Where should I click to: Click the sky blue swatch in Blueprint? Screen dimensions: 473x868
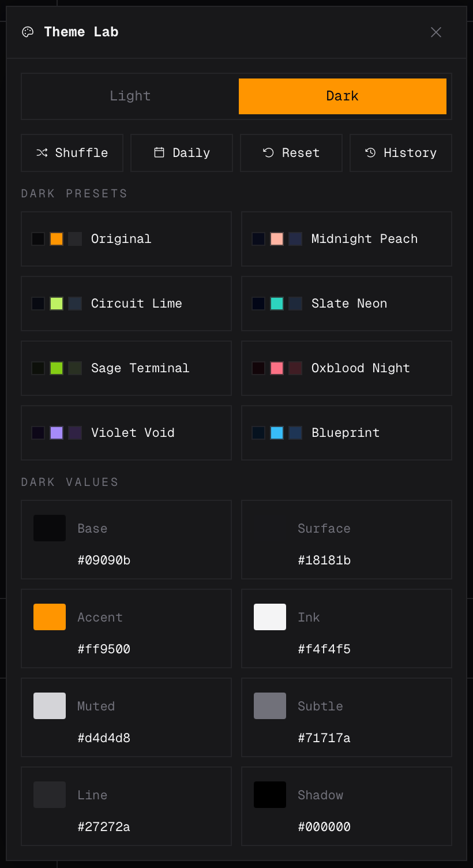277,433
